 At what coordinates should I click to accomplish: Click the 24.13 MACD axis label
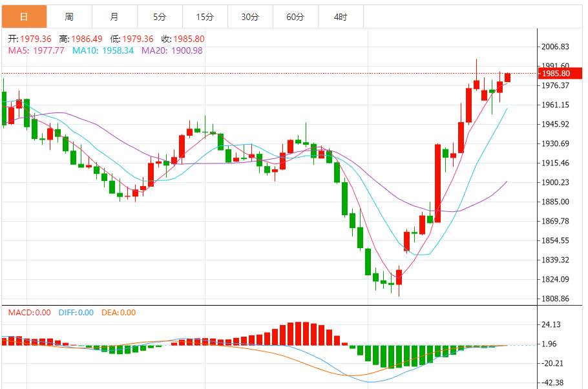tap(551, 324)
